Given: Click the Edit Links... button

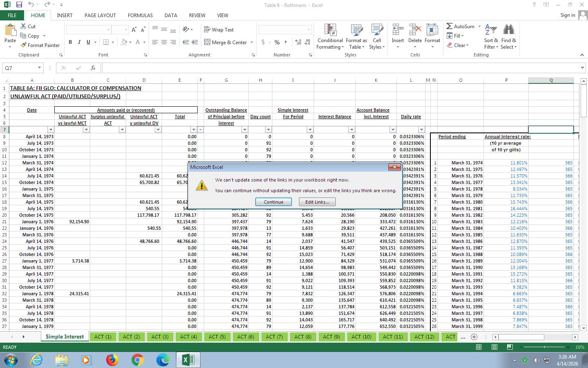Looking at the screenshot, I should tap(317, 202).
